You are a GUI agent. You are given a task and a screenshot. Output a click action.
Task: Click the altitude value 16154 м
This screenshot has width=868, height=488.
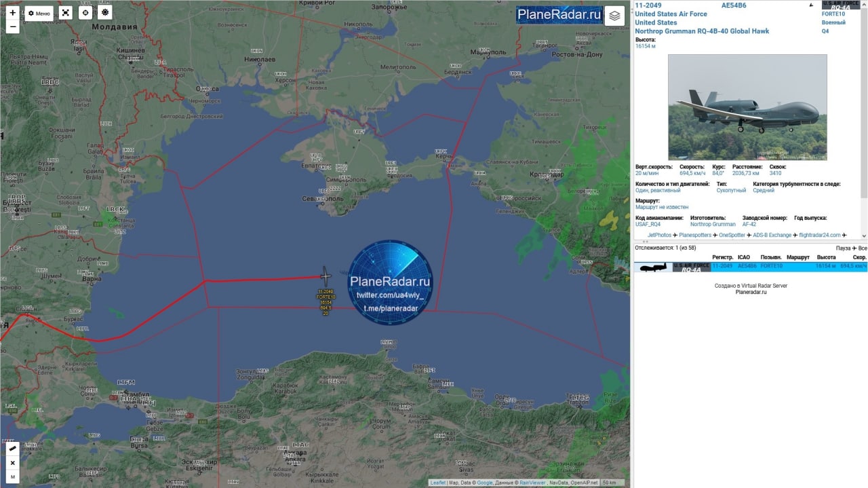pyautogui.click(x=646, y=46)
